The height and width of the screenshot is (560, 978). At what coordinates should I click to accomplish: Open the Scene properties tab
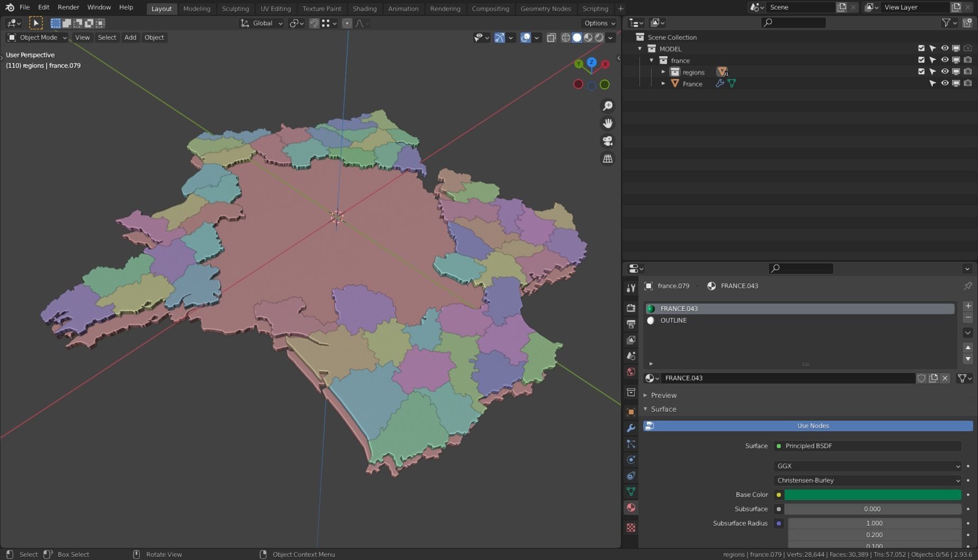point(630,355)
